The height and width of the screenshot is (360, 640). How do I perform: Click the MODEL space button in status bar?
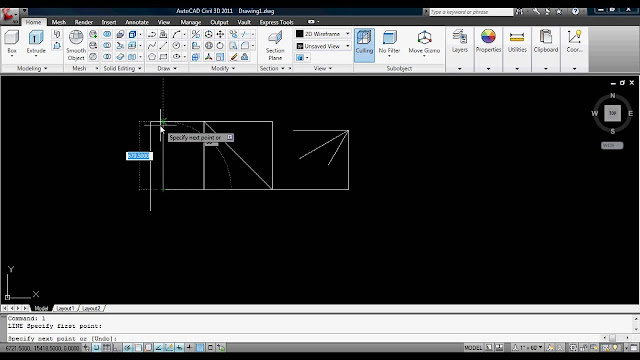click(473, 348)
